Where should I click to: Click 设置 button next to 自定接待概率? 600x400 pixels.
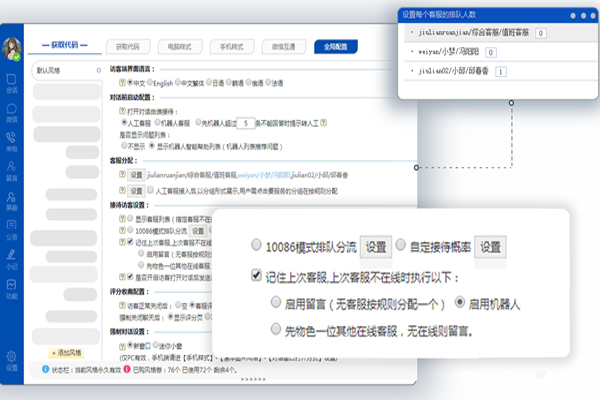tap(490, 246)
